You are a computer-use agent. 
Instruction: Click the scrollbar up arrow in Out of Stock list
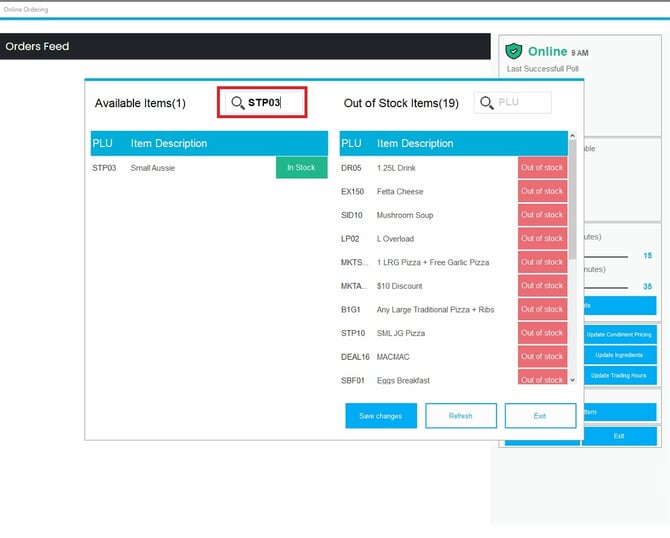pyautogui.click(x=573, y=135)
